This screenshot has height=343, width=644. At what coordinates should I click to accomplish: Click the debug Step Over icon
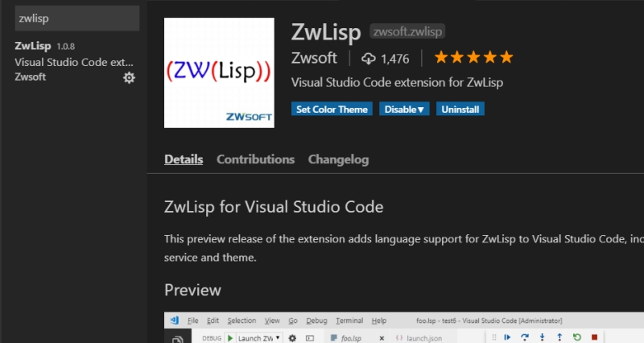(525, 337)
